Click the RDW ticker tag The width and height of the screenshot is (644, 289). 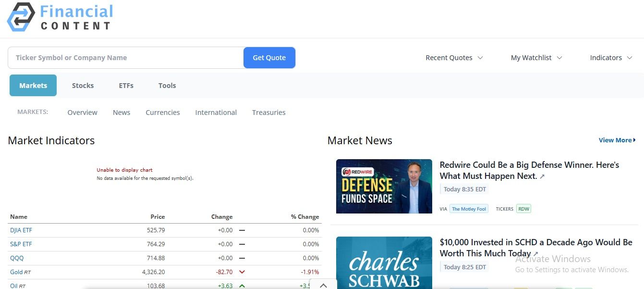click(523, 209)
